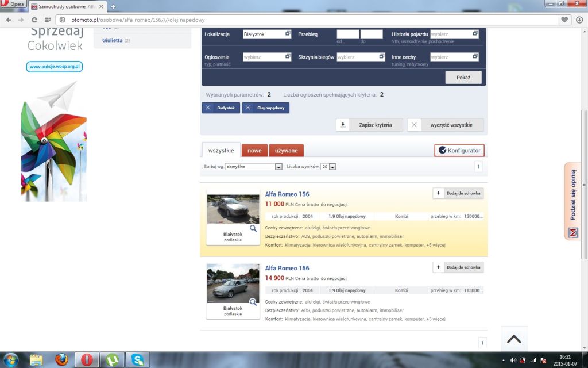The width and height of the screenshot is (588, 368).
Task: Open thumbnail of the 14 900 PLN car
Action: [x=233, y=283]
